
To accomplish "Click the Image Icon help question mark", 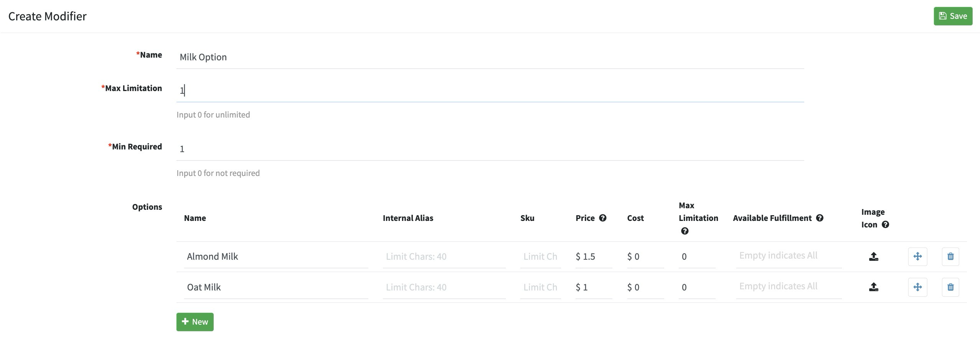I will (x=886, y=225).
